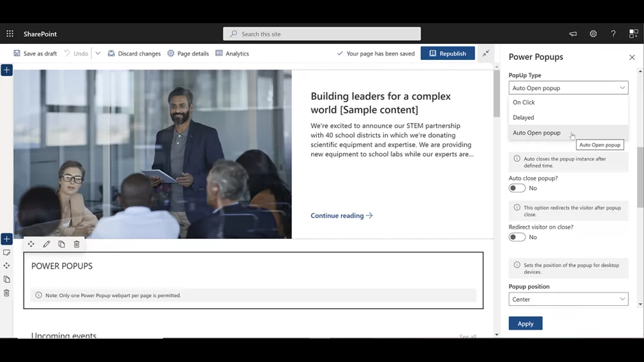This screenshot has width=644, height=362.
Task: Toggle the Auto close popup switch
Action: point(517,188)
